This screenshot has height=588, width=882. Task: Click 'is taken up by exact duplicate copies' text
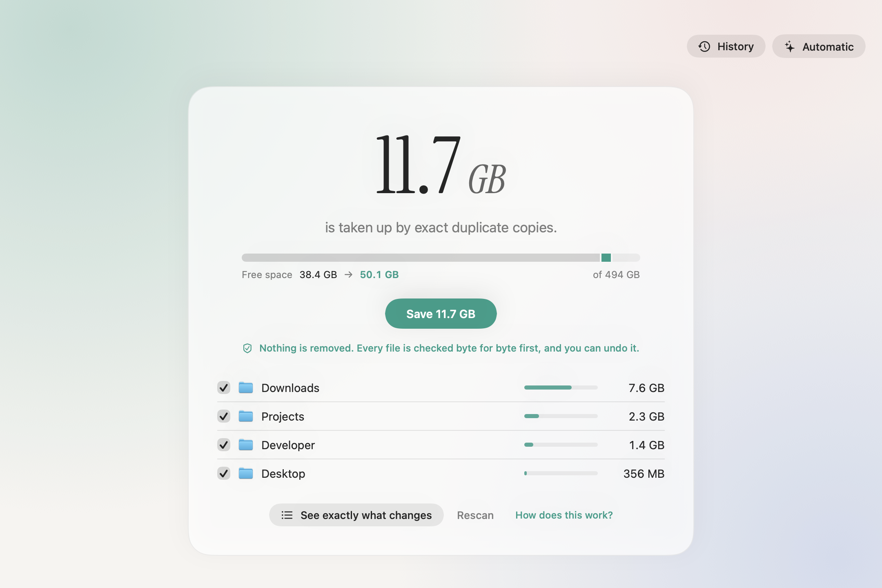coord(441,227)
